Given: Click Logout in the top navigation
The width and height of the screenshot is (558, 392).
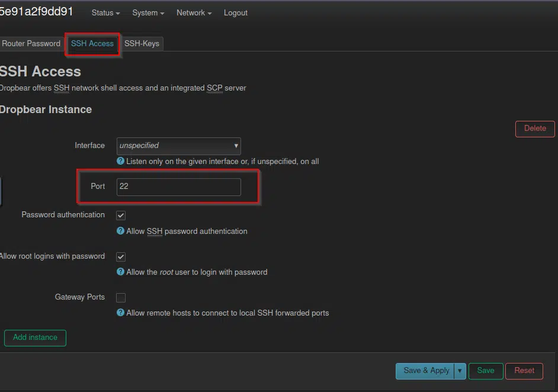Looking at the screenshot, I should pyautogui.click(x=236, y=13).
